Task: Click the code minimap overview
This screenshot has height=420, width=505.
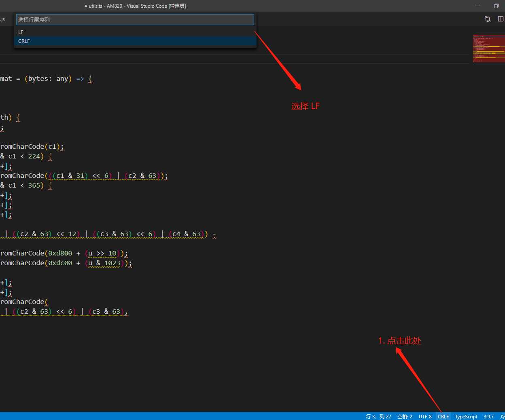Action: (489, 48)
